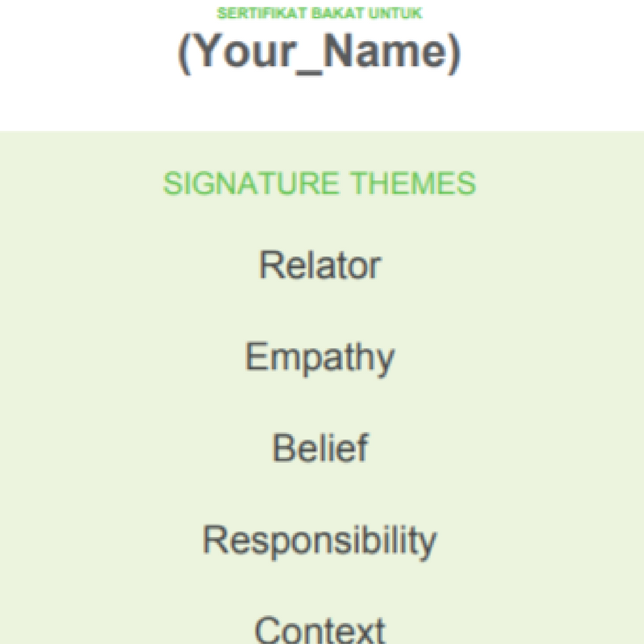
Task: Click the capital E of Empathy
Action: pos(254,355)
